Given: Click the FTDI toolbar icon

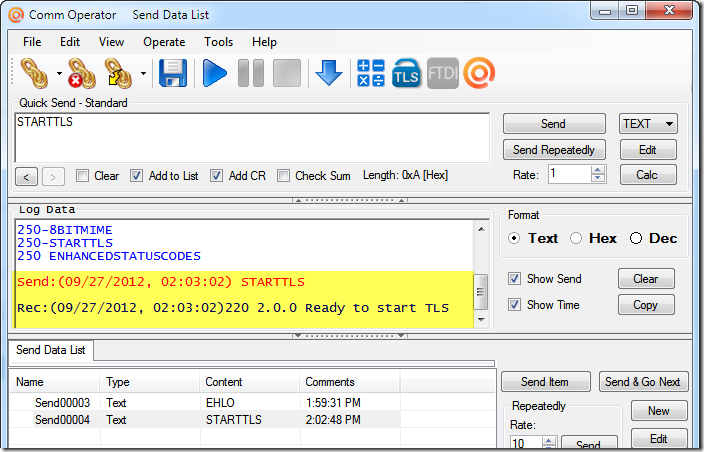Looking at the screenshot, I should point(443,73).
